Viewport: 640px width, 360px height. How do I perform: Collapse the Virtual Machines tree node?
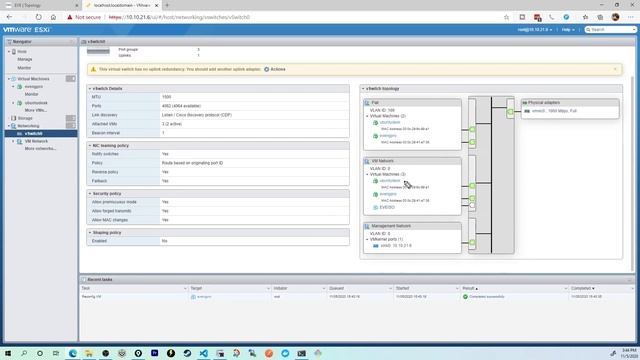[x=9, y=79]
